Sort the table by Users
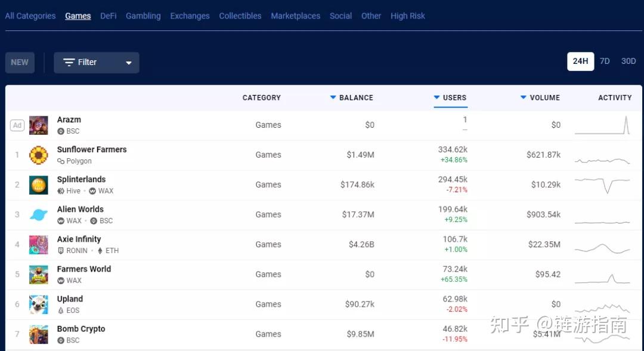644x351 pixels. pyautogui.click(x=450, y=98)
